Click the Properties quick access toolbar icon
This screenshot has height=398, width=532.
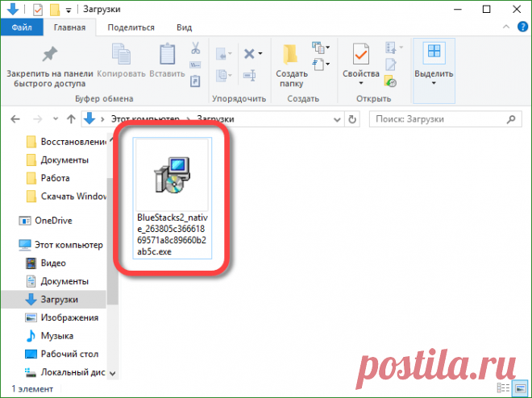(x=38, y=10)
